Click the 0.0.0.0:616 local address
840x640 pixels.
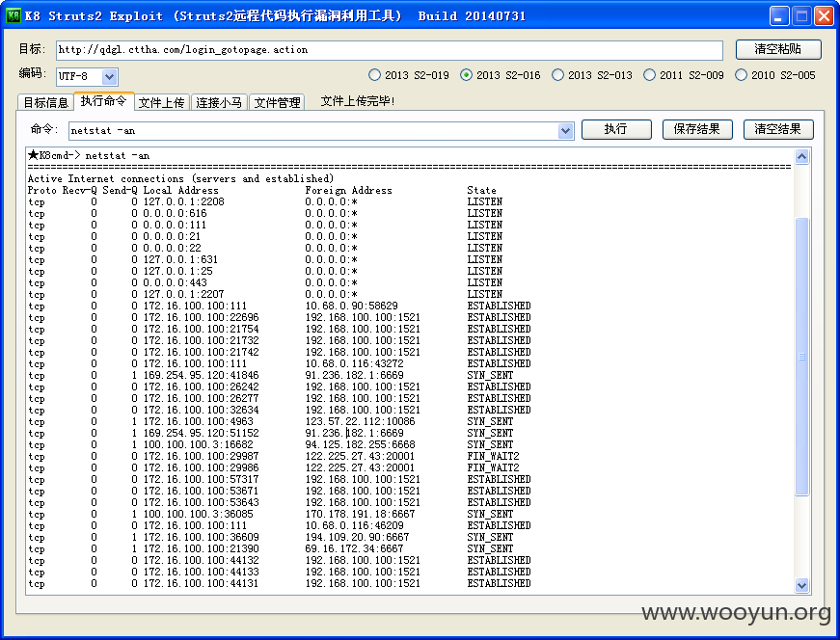point(175,213)
